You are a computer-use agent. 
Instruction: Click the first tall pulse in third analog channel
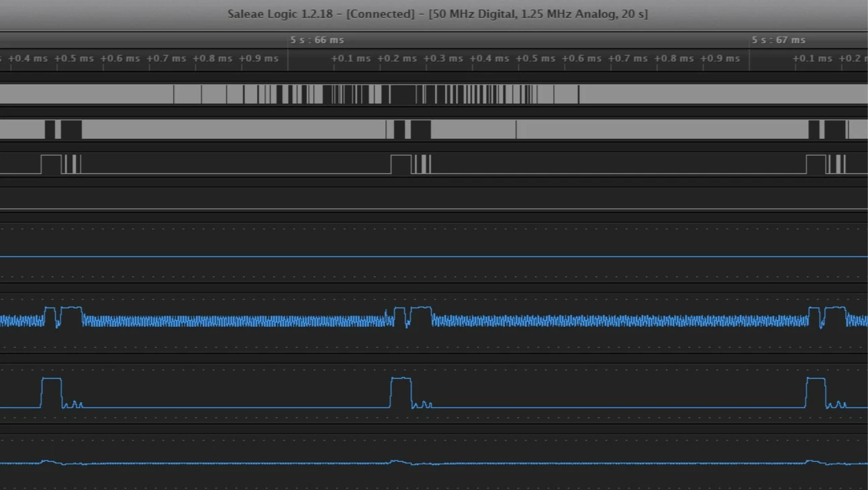click(51, 393)
